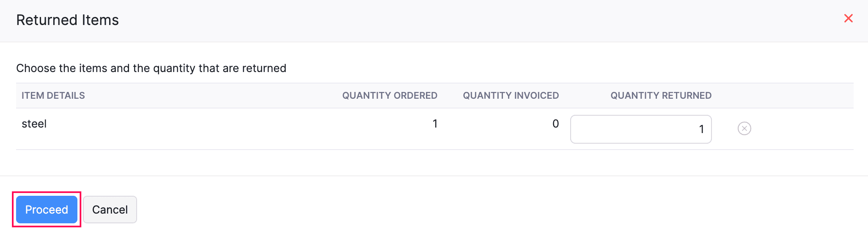Click the "Choose the items" instruction text

coord(151,68)
